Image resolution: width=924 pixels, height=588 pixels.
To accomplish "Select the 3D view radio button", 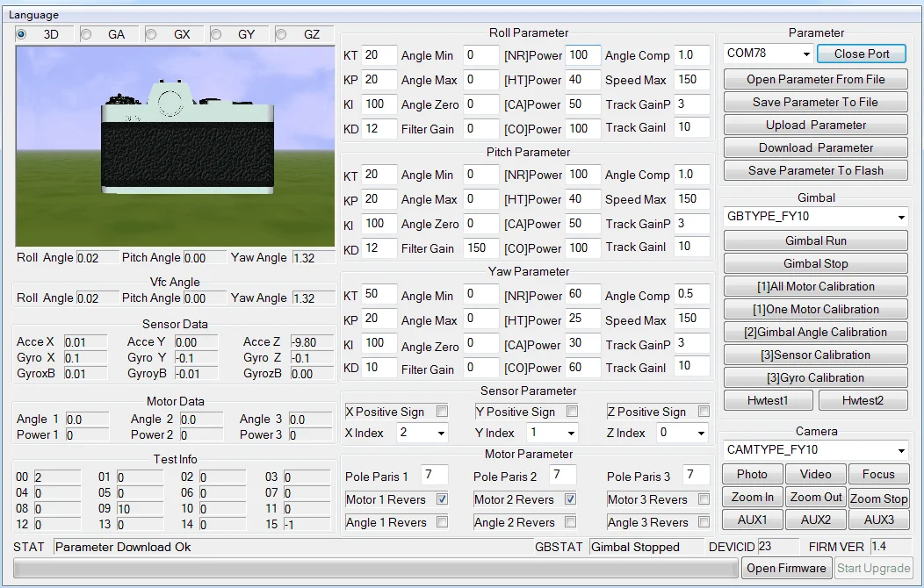I will click(21, 34).
